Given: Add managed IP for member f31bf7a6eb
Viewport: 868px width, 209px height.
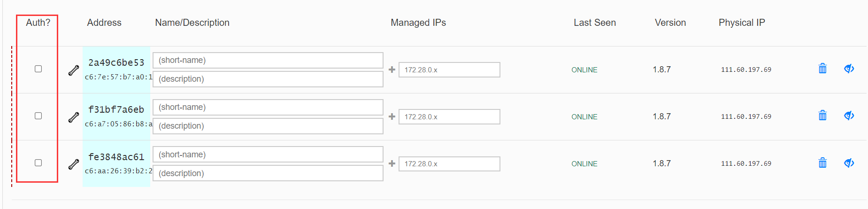Looking at the screenshot, I should pyautogui.click(x=392, y=116).
